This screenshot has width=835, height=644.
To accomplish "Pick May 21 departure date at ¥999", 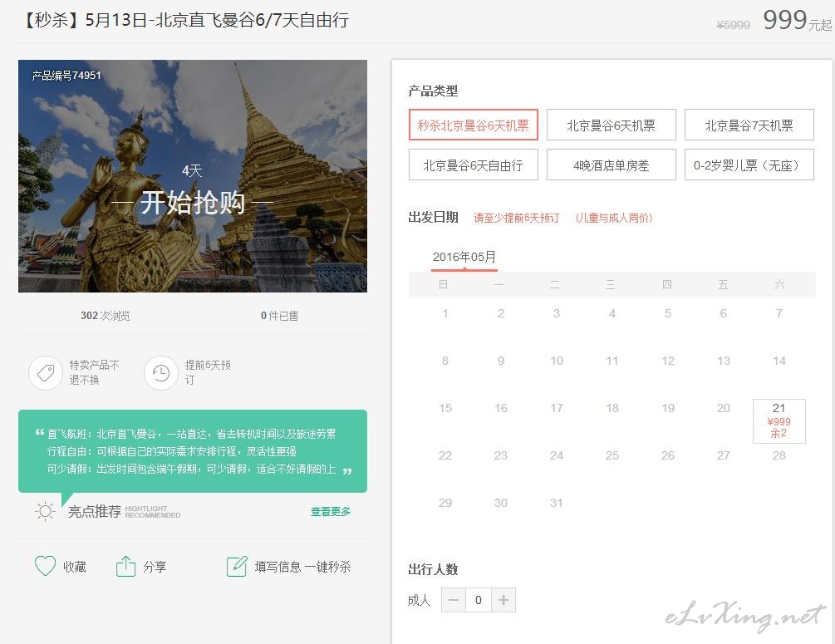I will [779, 420].
